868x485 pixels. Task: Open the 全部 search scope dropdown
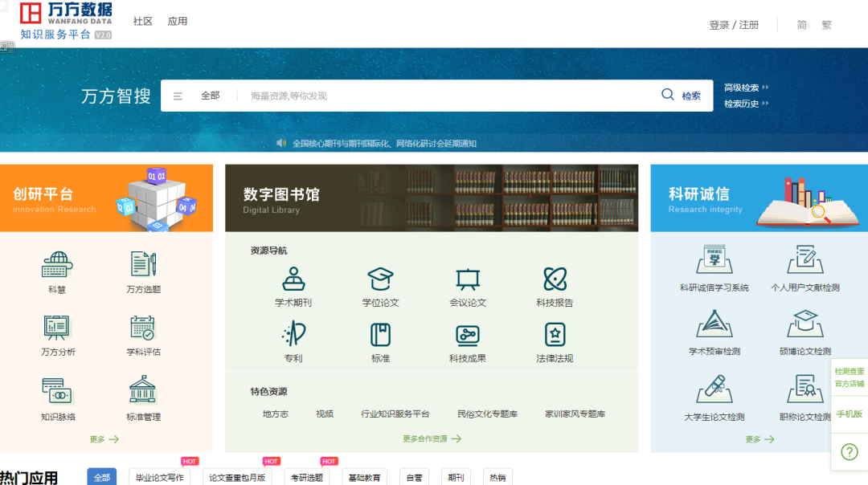point(207,95)
